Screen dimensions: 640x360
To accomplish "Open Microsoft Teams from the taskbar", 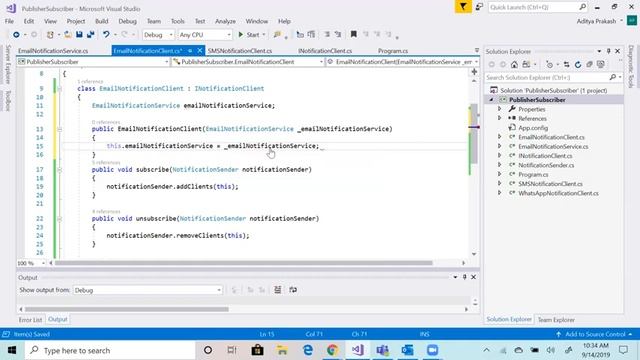I will pyautogui.click(x=382, y=350).
